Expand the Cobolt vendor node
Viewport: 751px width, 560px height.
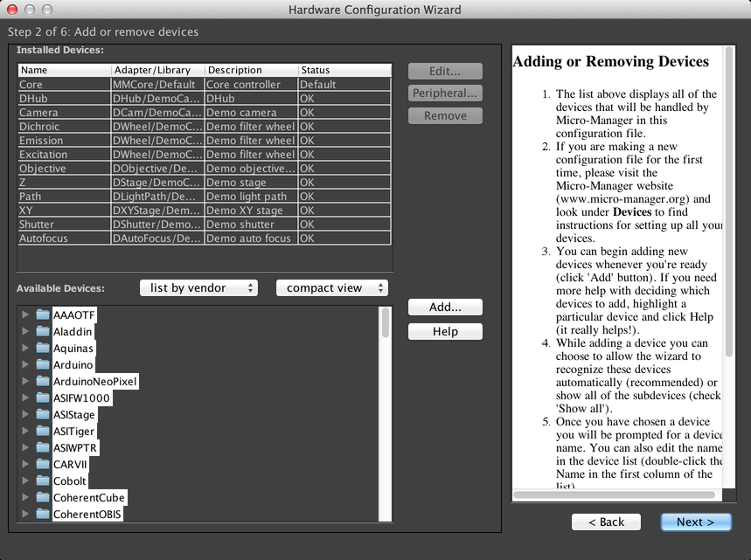click(x=25, y=480)
